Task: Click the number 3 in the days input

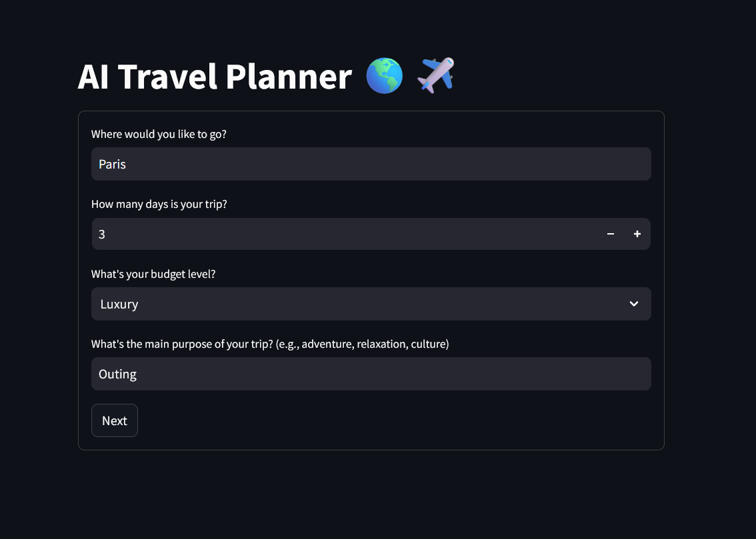Action: [x=102, y=234]
